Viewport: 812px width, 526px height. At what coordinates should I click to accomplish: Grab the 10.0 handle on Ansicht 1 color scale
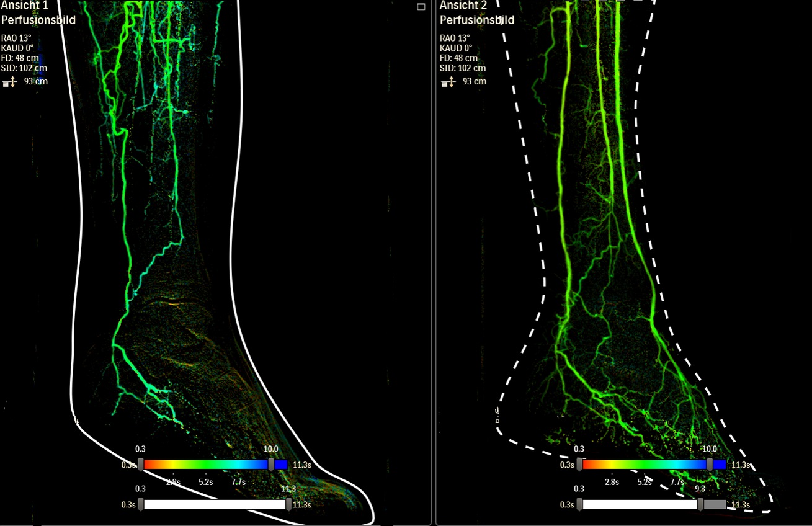[x=271, y=465]
